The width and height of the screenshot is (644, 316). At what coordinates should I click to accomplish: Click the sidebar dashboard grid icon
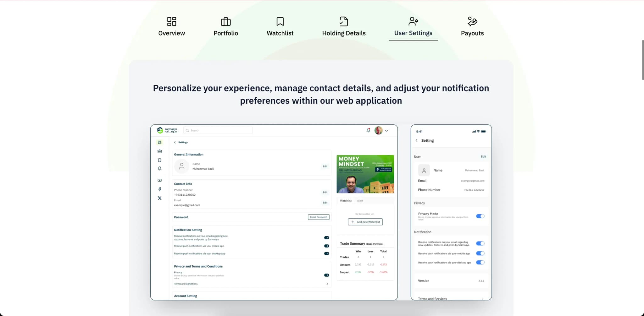pyautogui.click(x=160, y=142)
